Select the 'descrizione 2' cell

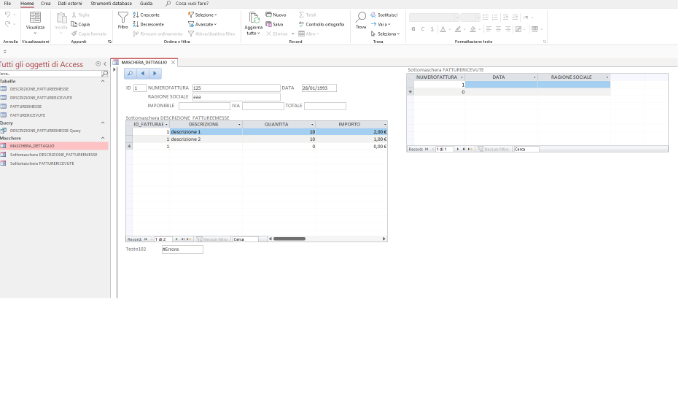click(x=206, y=139)
